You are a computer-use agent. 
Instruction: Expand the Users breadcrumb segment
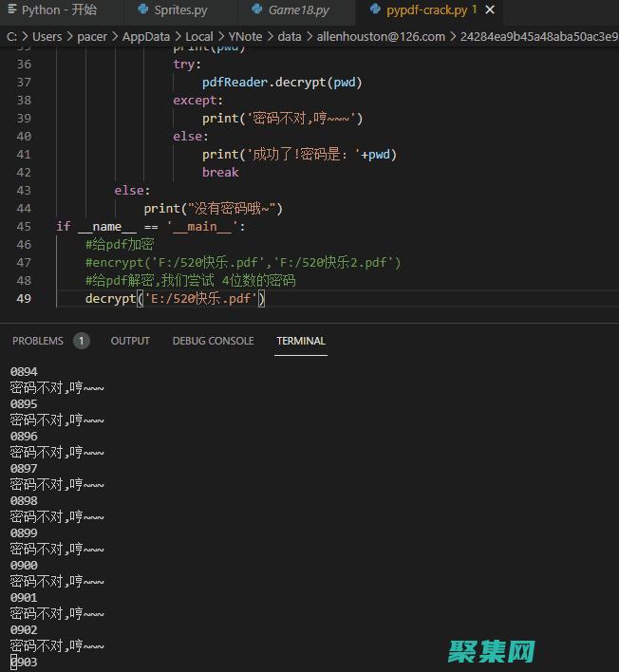click(x=47, y=36)
